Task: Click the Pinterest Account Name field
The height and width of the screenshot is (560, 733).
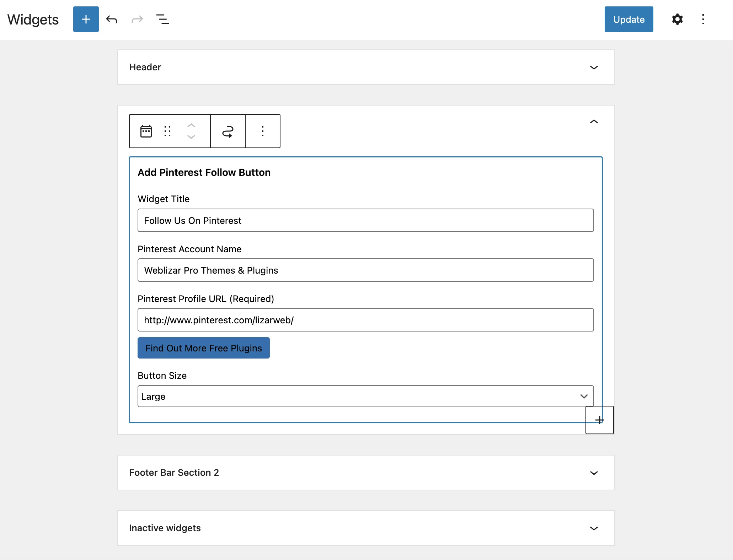Action: coord(366,270)
